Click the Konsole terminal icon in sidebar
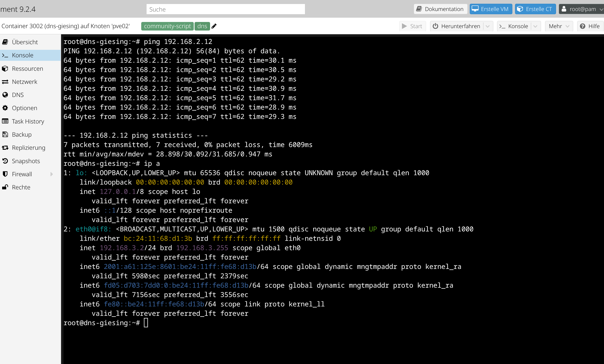Viewport: 604px width, 364px height. coord(5,55)
